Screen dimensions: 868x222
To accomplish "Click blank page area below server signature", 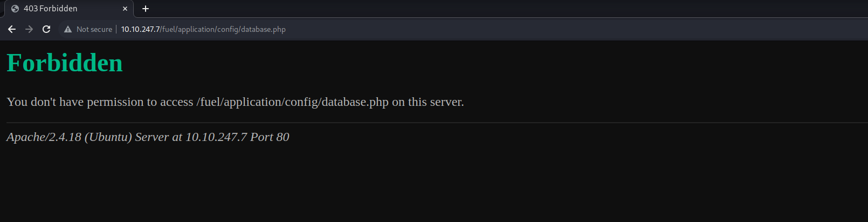I will pos(431,184).
